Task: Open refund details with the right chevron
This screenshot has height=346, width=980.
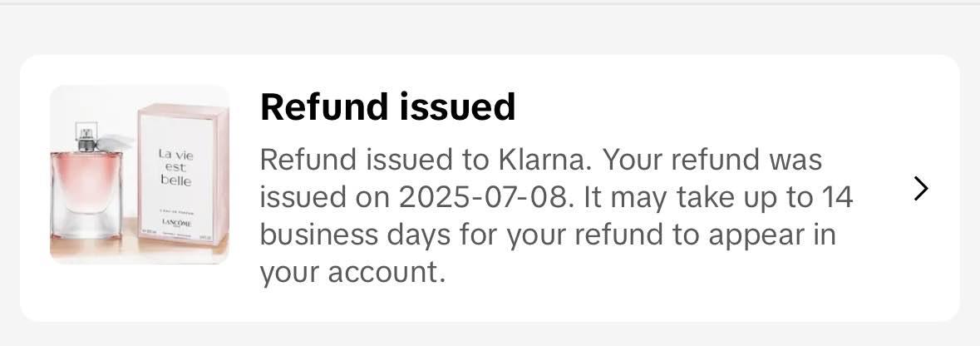Action: click(x=920, y=189)
